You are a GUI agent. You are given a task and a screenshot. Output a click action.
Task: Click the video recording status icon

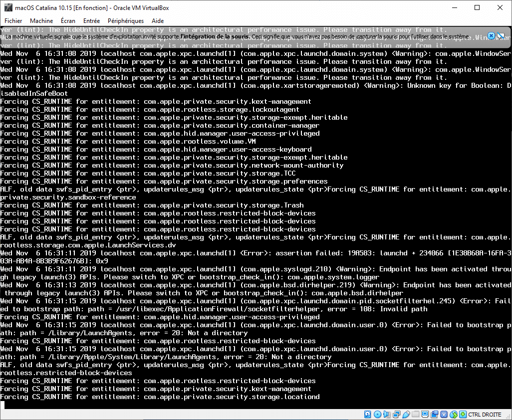coord(434,415)
